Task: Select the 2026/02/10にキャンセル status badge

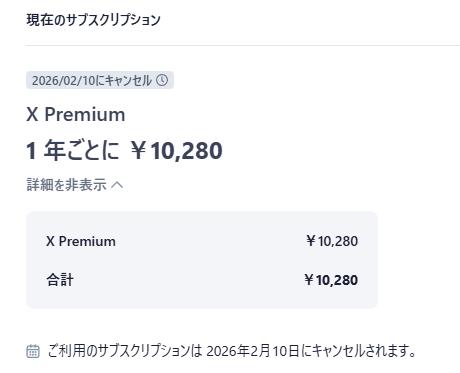Action: coord(100,80)
